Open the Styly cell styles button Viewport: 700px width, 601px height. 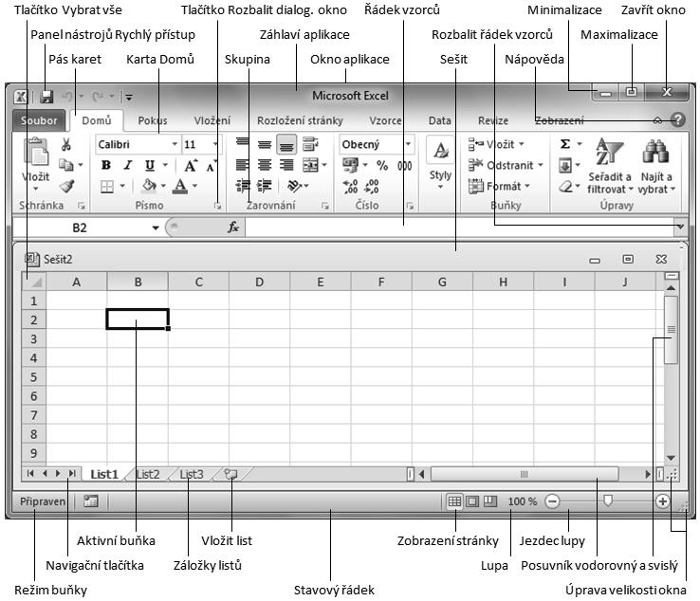tap(441, 163)
